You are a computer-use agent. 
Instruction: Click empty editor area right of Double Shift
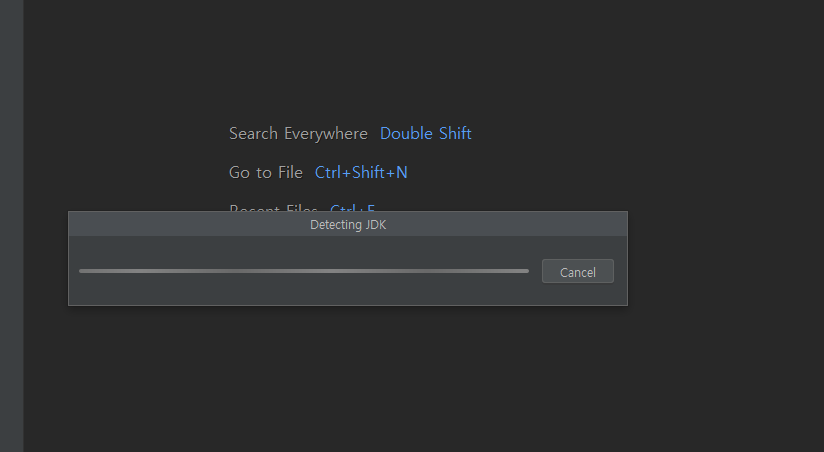620,134
